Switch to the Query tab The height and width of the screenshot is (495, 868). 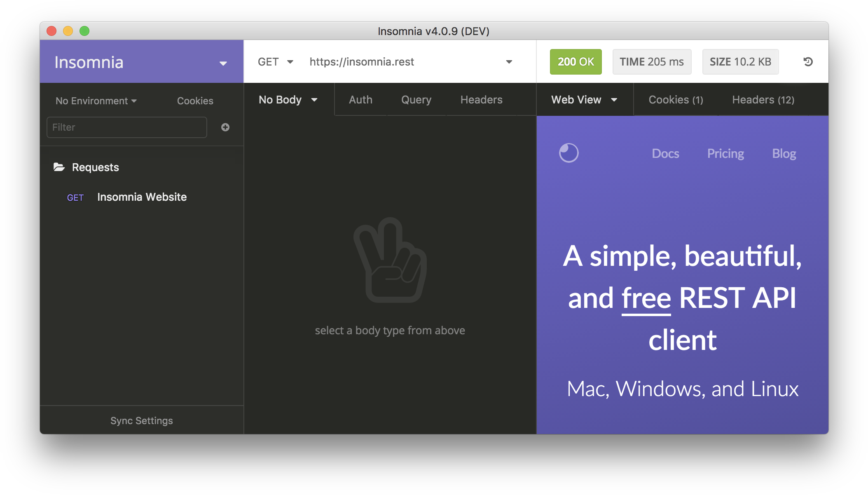tap(416, 100)
